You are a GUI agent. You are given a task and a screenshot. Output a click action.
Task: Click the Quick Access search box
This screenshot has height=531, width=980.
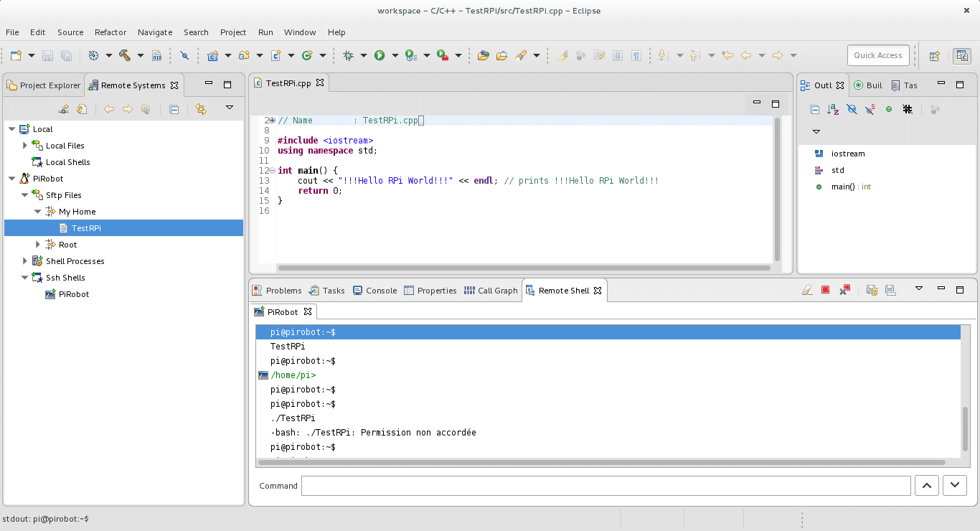point(878,55)
